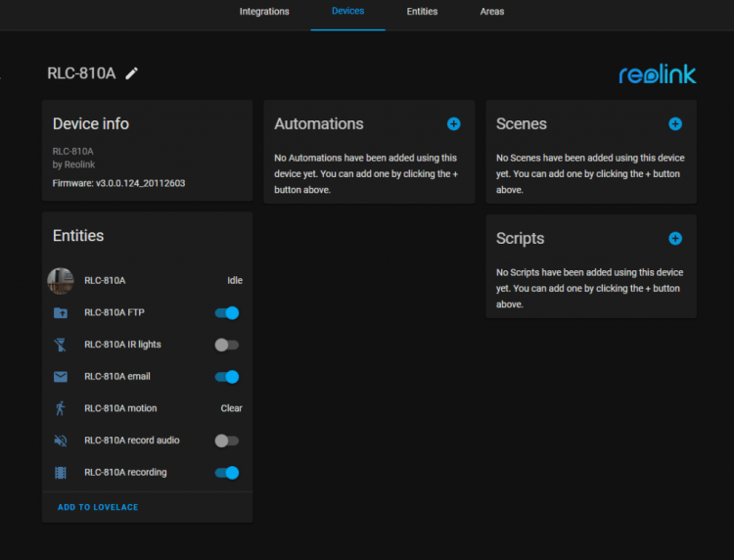Click the RLC-810A record audio label
734x560 pixels.
coord(132,441)
